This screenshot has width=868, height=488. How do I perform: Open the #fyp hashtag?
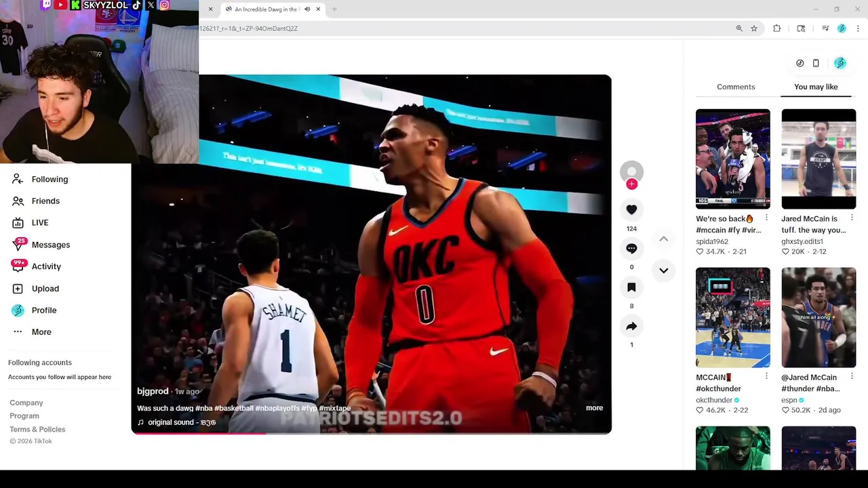coord(309,408)
